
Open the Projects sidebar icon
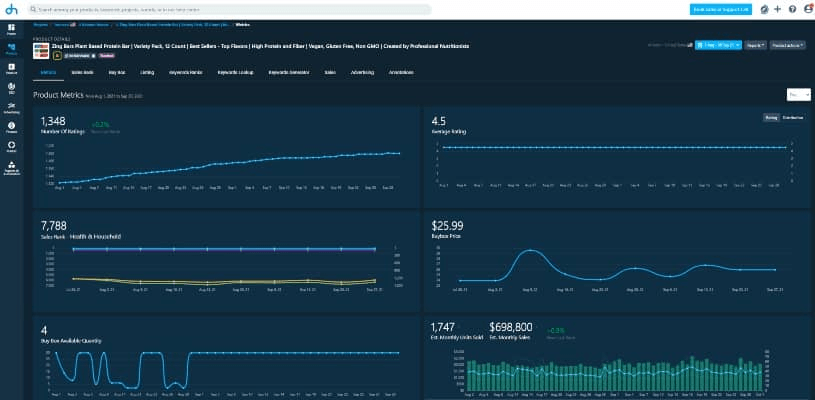[x=11, y=29]
